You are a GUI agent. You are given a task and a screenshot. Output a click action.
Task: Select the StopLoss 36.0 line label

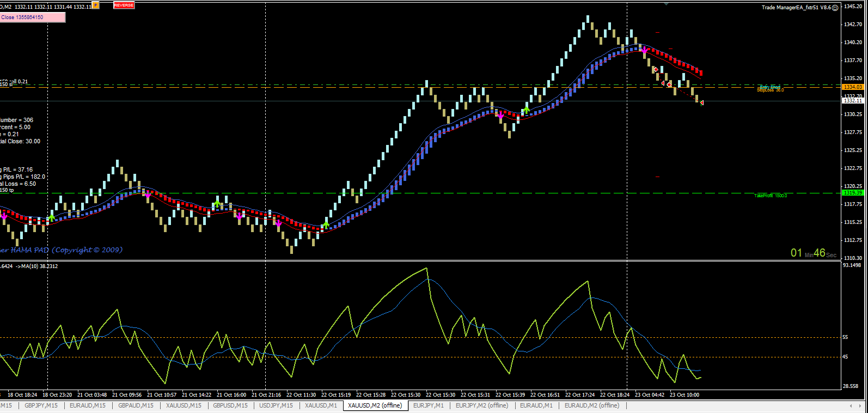click(x=770, y=90)
